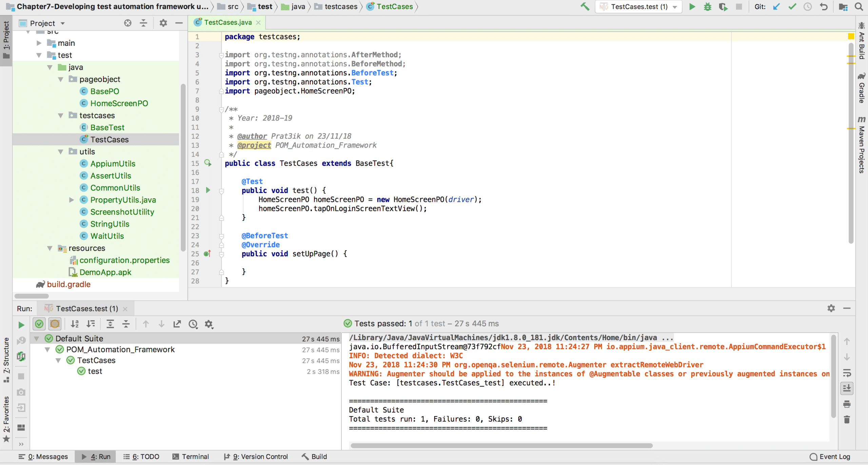Commit changes to Git

point(792,6)
